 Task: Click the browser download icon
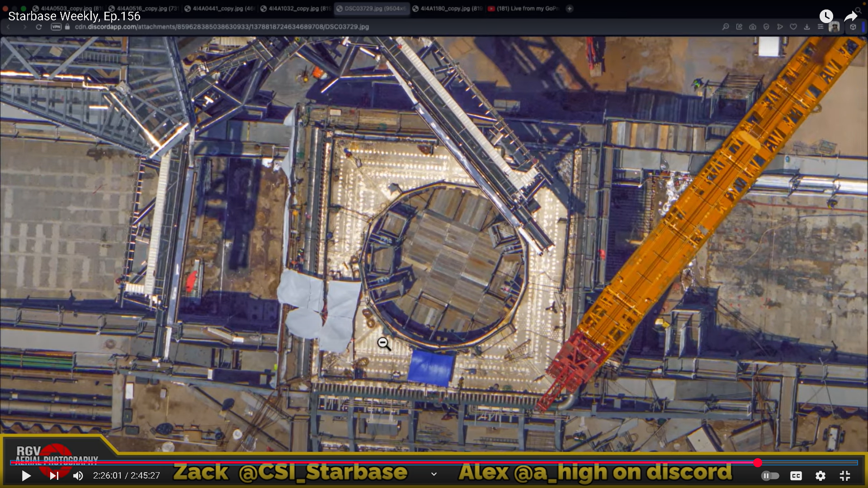[x=807, y=27]
